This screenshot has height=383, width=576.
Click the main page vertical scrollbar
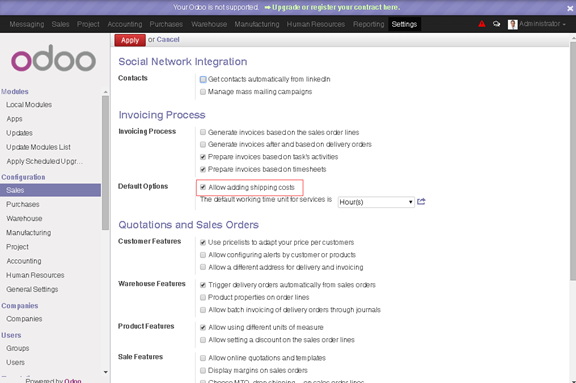[x=573, y=162]
